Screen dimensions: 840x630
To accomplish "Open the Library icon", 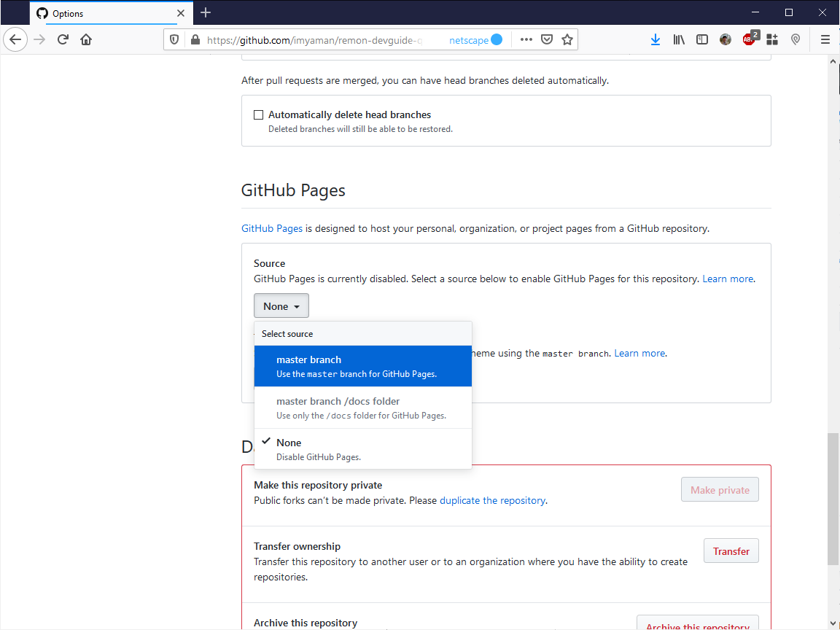I will coord(679,39).
